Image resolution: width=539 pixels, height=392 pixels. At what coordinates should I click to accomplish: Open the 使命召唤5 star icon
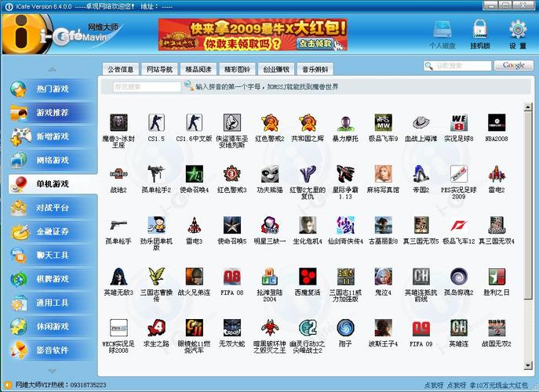click(x=232, y=225)
